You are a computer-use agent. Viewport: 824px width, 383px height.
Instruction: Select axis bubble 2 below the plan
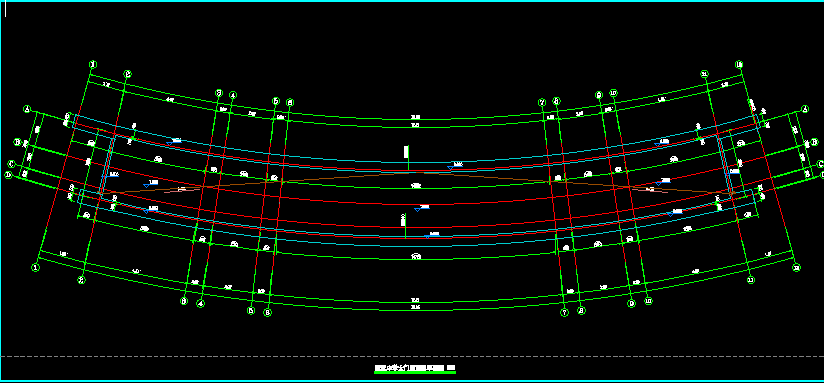point(81,280)
